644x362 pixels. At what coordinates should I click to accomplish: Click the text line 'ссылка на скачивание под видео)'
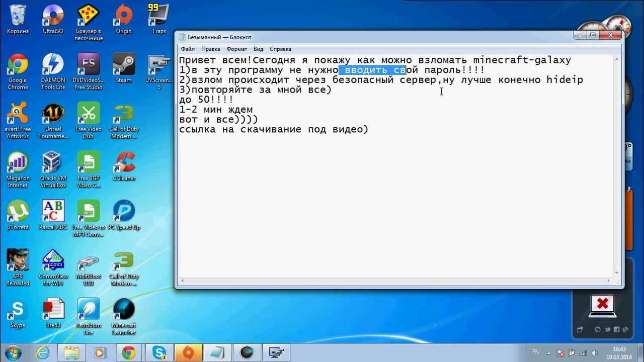[274, 130]
